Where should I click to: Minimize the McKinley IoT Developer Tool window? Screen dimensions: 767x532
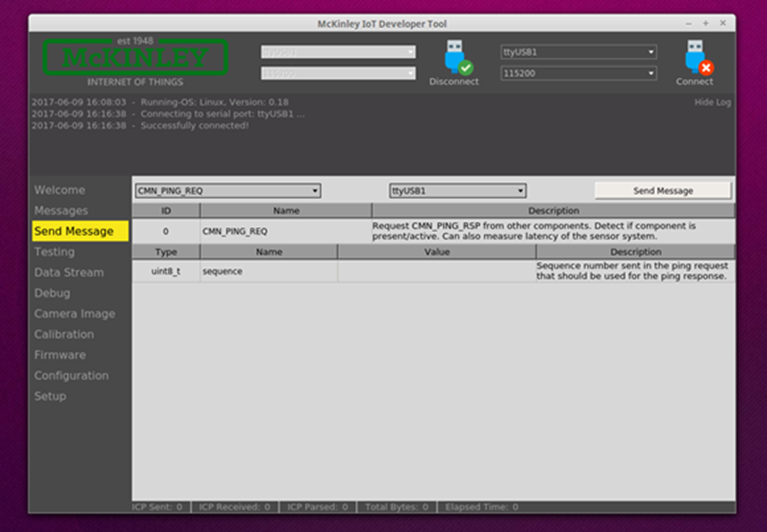point(689,23)
